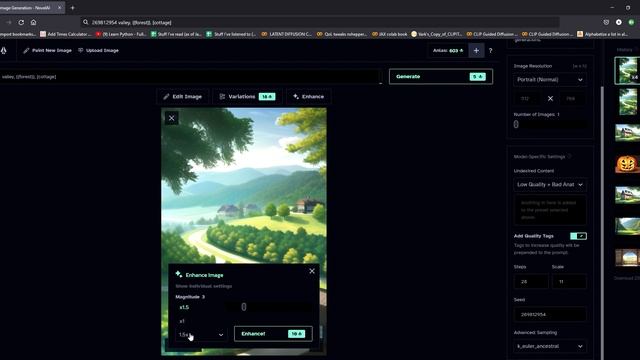Screen dimensions: 640x360
Task: Click the image height input field
Action: pyautogui.click(x=573, y=98)
